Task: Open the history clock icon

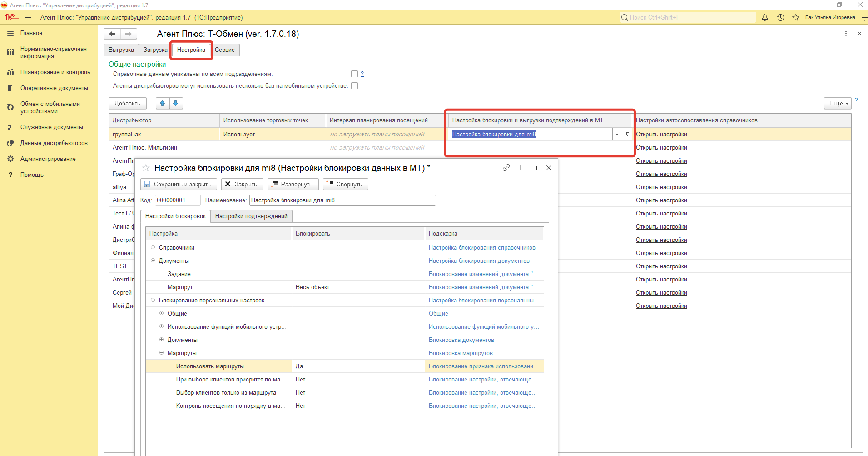Action: [x=780, y=18]
